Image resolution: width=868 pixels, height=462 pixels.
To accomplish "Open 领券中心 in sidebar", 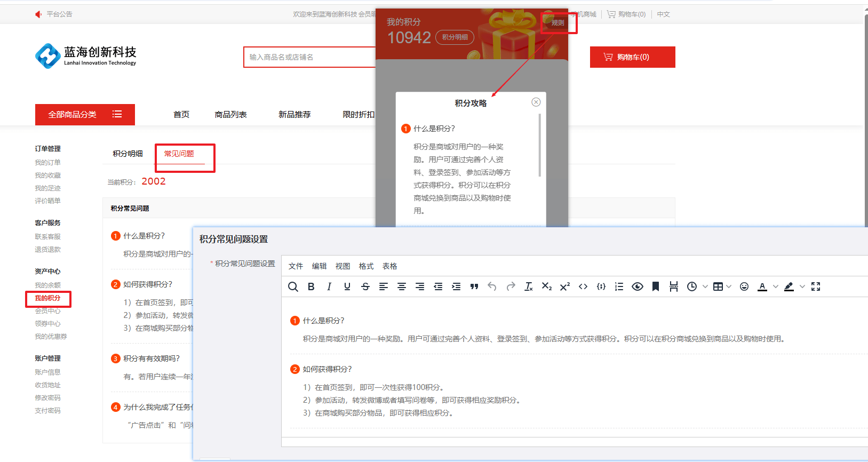I will coord(47,324).
